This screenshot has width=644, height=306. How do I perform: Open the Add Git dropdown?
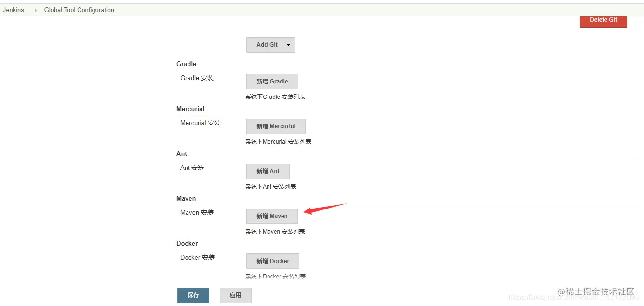[x=270, y=45]
